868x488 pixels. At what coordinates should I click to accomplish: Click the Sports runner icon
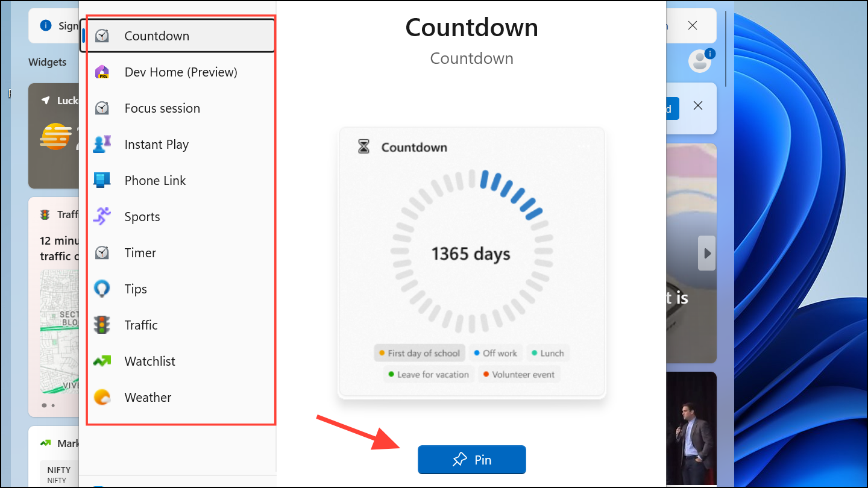tap(102, 216)
